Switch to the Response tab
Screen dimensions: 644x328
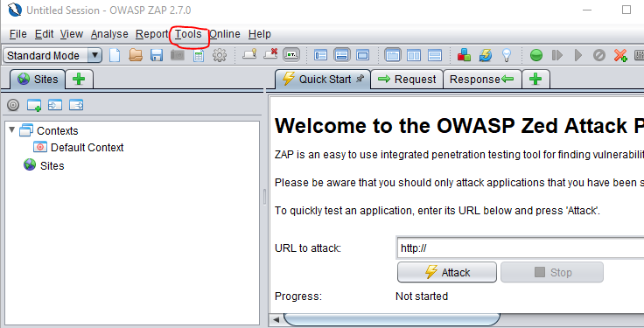(482, 80)
